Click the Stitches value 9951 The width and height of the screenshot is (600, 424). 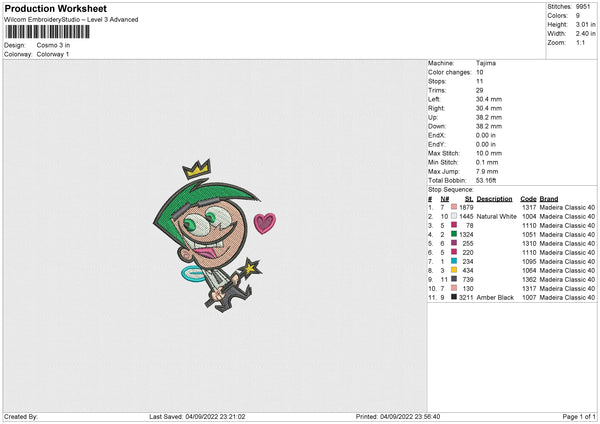[x=583, y=7]
